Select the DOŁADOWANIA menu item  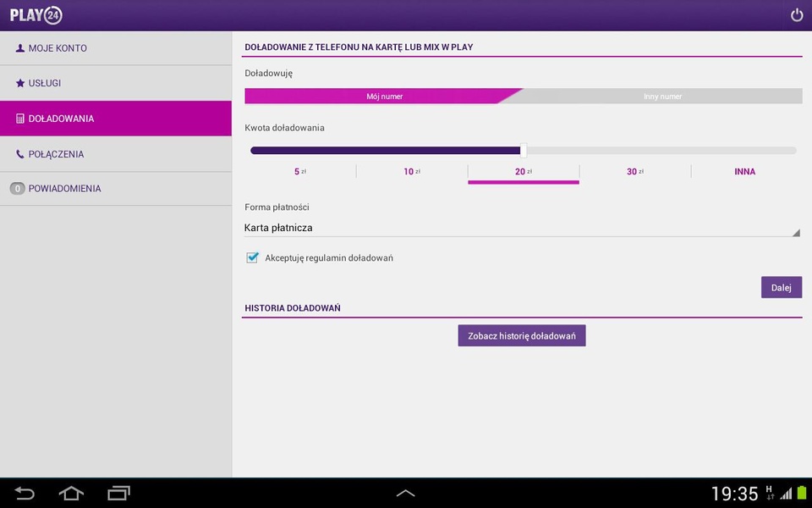tap(116, 119)
